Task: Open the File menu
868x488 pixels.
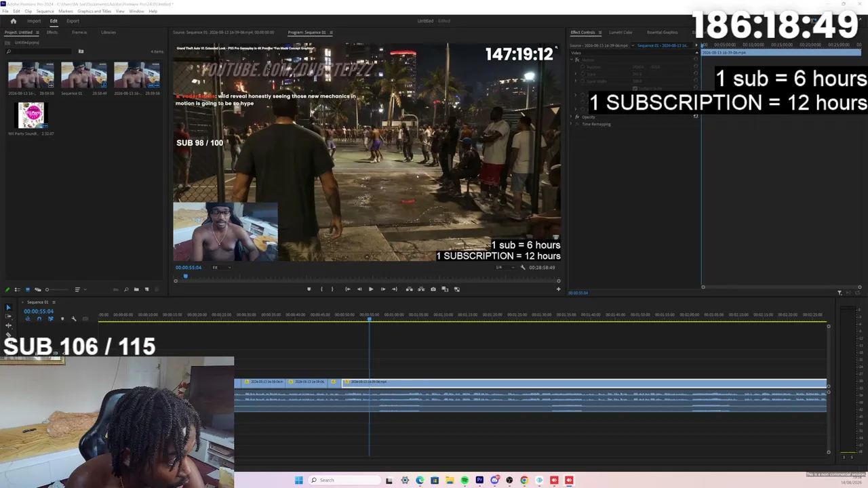Action: (6, 12)
